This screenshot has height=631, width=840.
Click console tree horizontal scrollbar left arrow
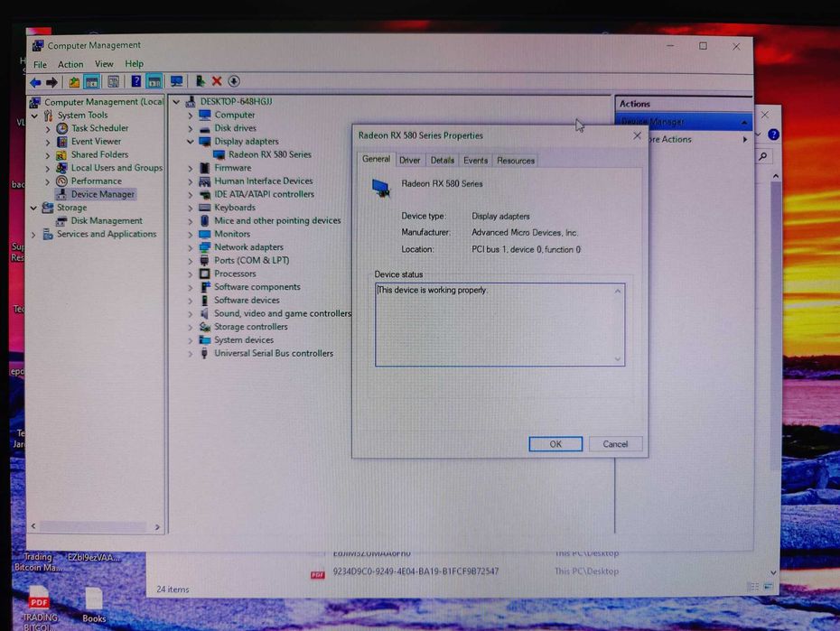[x=33, y=526]
